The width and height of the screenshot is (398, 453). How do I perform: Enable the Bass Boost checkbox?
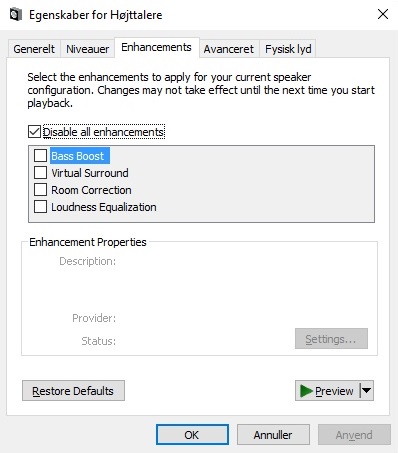(x=40, y=155)
